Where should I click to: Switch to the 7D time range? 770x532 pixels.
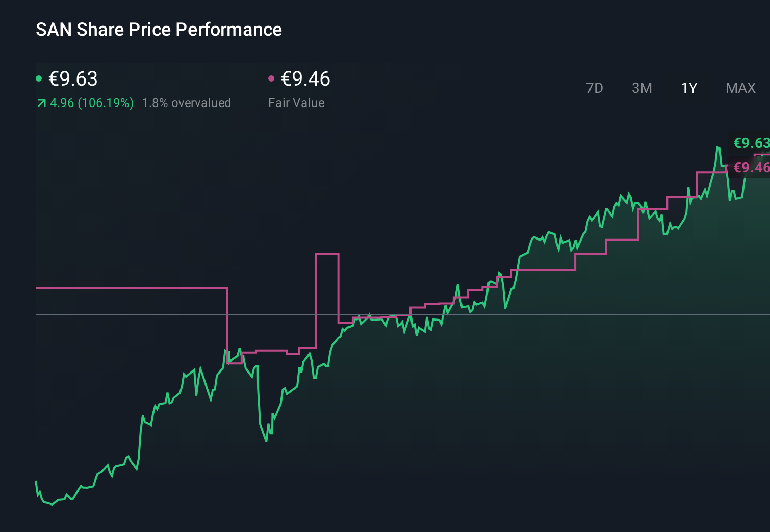[595, 88]
